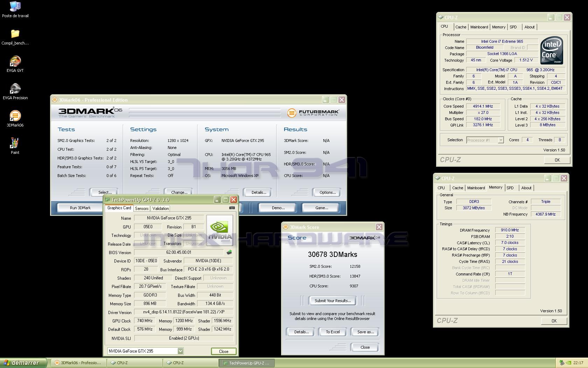Switch to Sensors tab in GPU-Z
The height and width of the screenshot is (368, 588).
pos(142,209)
